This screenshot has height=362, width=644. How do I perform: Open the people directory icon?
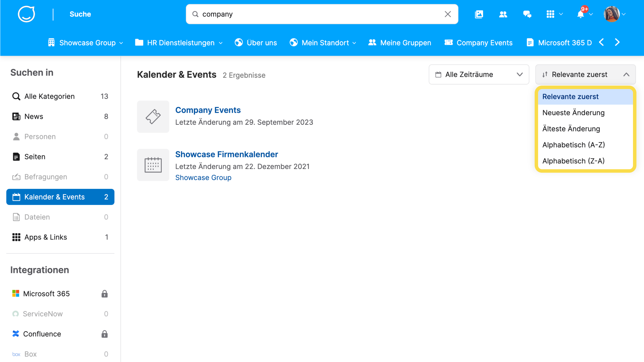pyautogui.click(x=503, y=14)
